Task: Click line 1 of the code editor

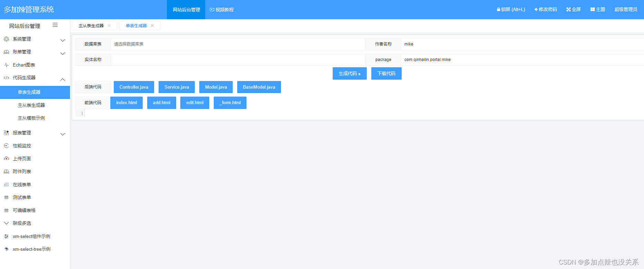Action: (362, 113)
